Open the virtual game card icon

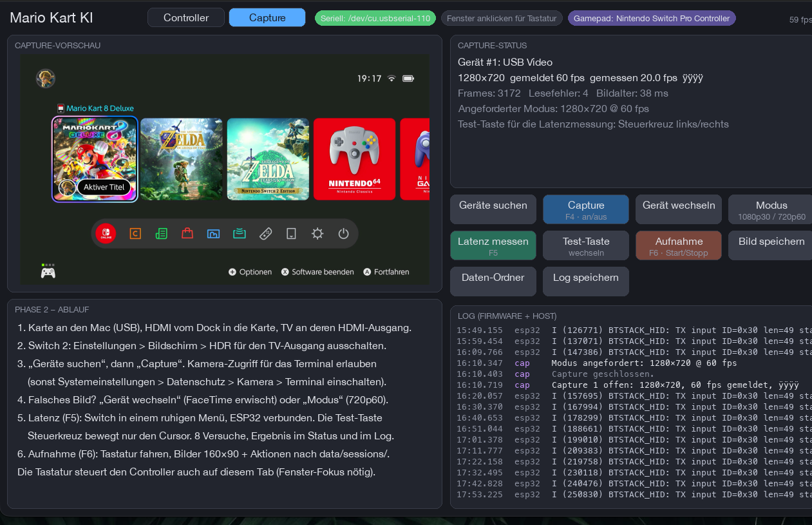tap(291, 234)
